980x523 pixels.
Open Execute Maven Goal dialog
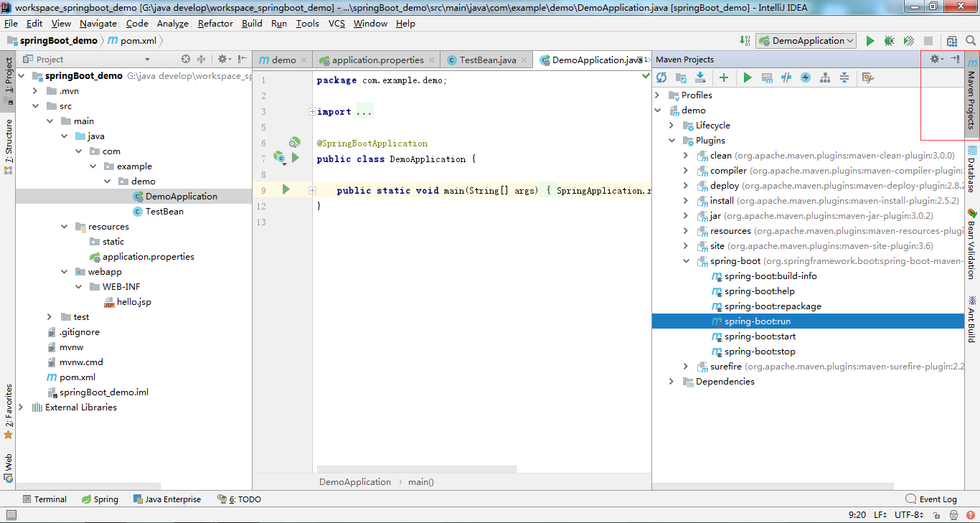click(x=767, y=77)
